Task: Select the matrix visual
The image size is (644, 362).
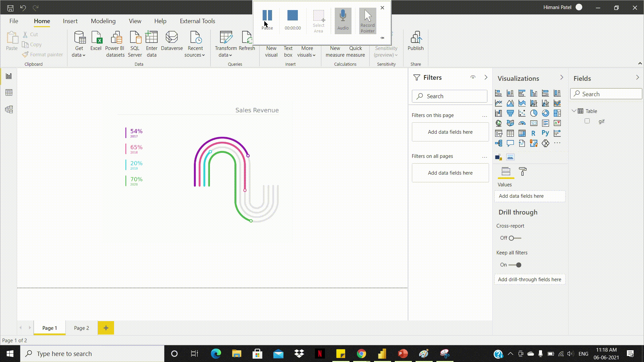Action: click(522, 133)
